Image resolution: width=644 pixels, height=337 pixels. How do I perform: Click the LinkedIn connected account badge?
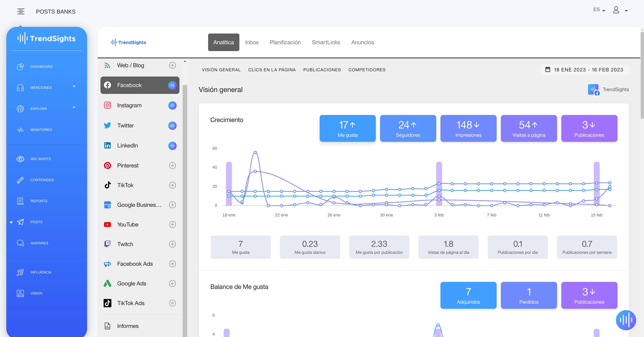tap(172, 146)
